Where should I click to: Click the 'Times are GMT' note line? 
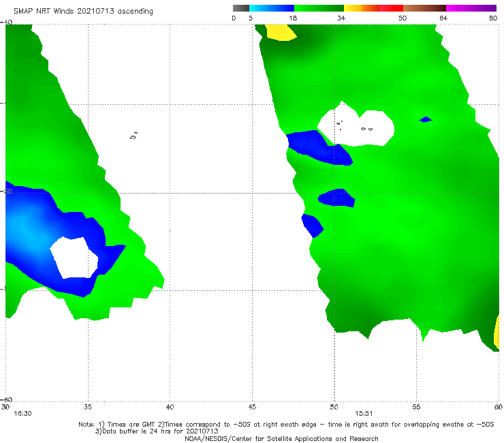pyautogui.click(x=286, y=425)
